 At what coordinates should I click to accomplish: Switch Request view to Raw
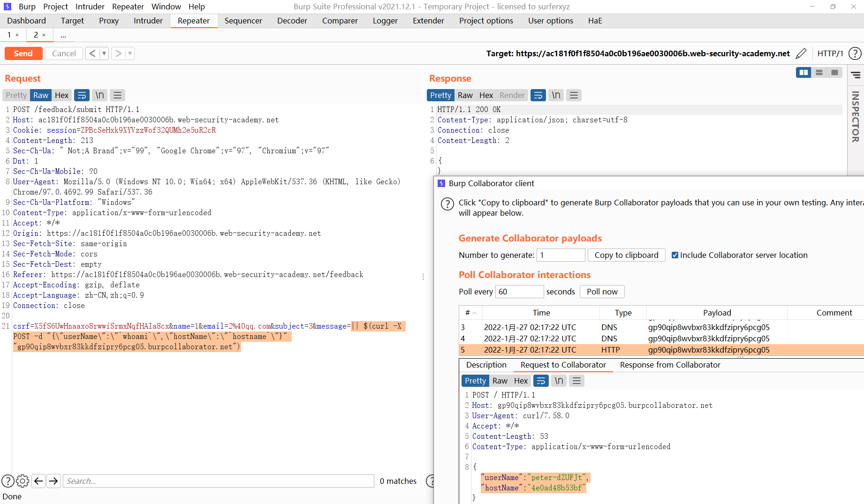point(41,95)
